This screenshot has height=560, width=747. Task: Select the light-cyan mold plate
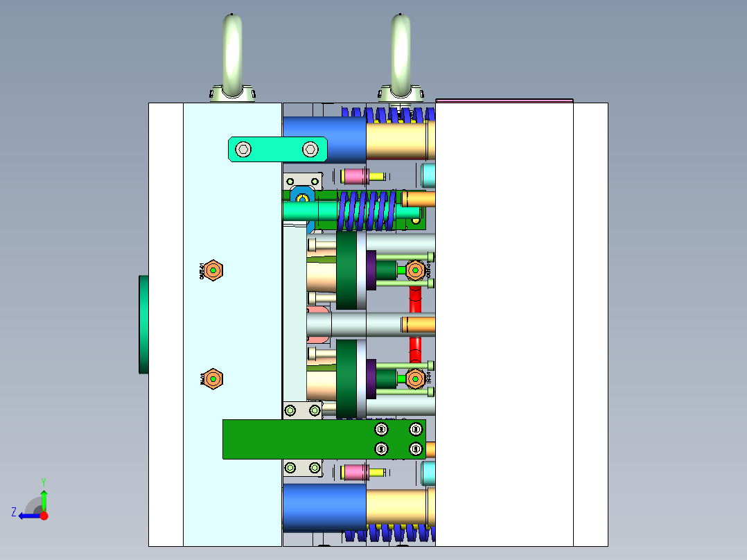(233, 324)
